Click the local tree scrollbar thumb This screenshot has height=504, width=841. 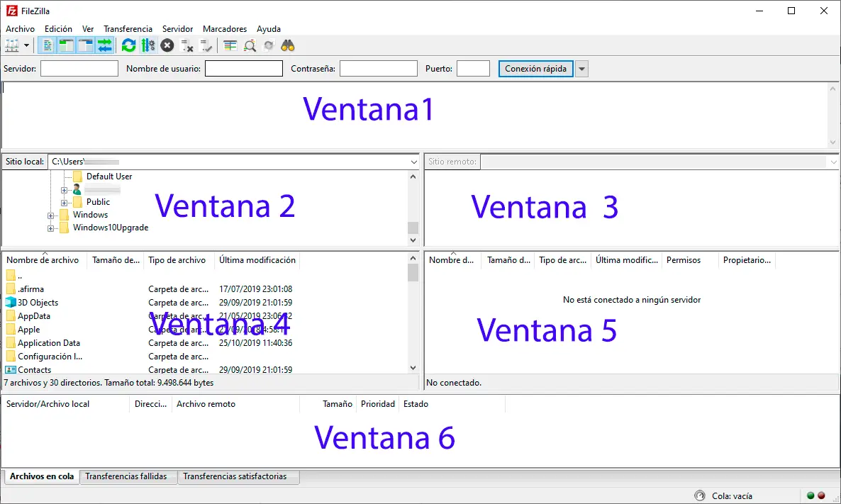click(x=413, y=228)
